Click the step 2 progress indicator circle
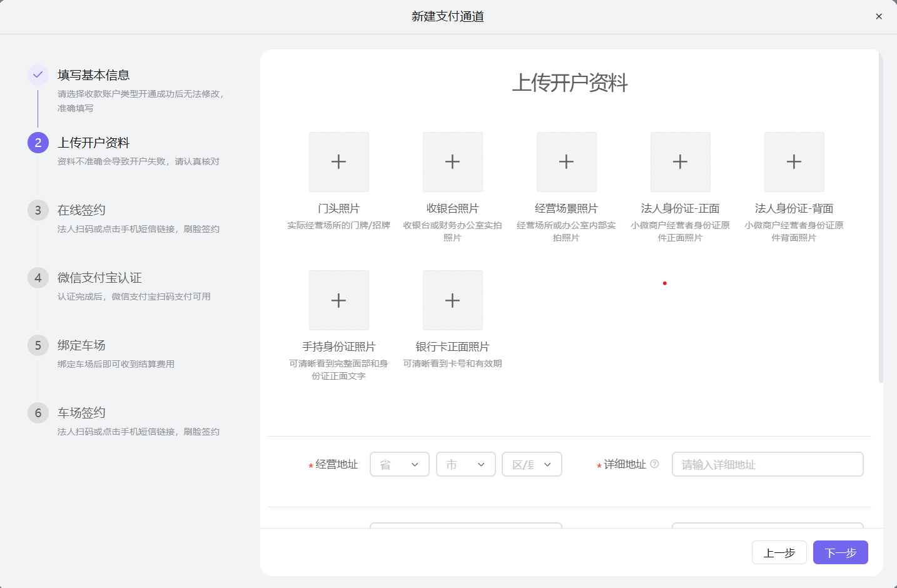This screenshot has width=897, height=588. coord(38,142)
